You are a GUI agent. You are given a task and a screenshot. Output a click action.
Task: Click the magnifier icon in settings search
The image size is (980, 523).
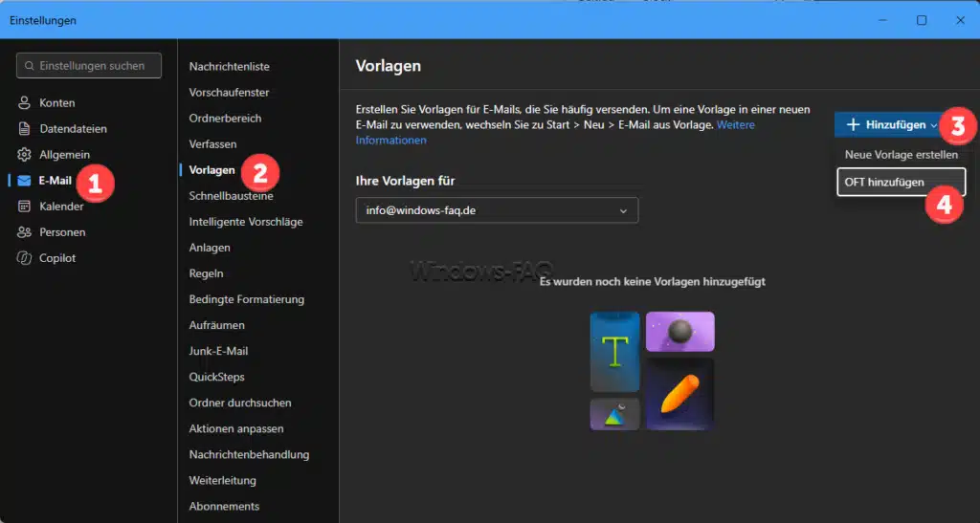click(x=30, y=66)
